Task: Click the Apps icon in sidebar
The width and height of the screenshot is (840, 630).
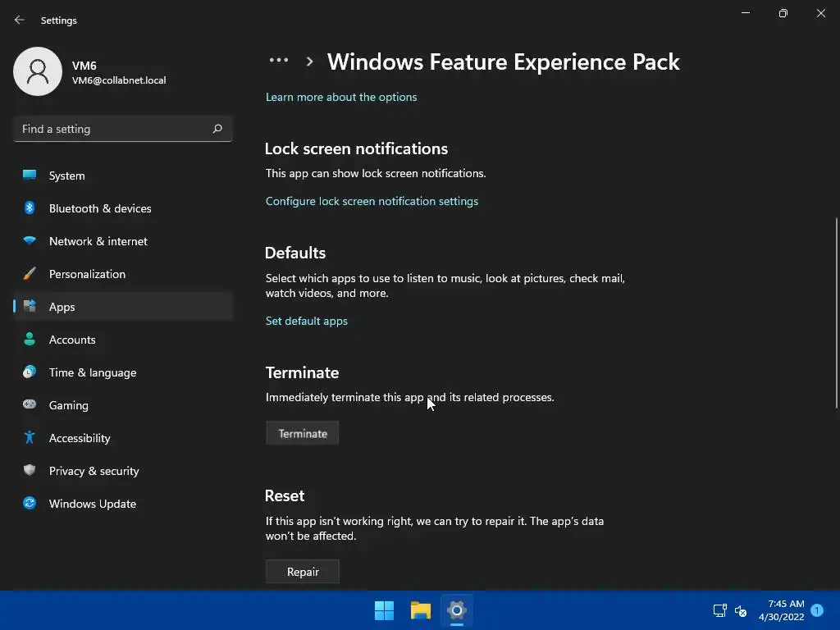Action: (x=30, y=307)
